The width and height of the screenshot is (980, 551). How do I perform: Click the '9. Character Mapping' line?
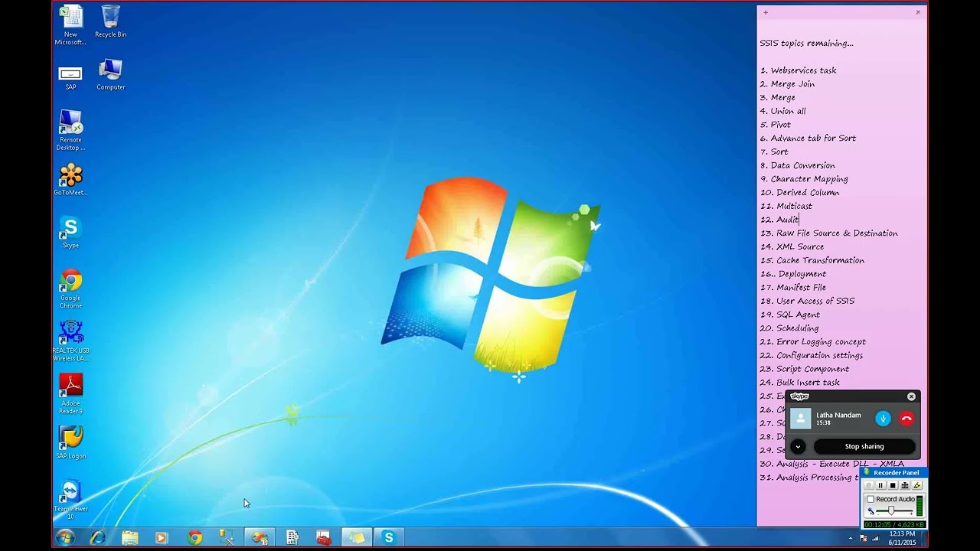tap(804, 179)
